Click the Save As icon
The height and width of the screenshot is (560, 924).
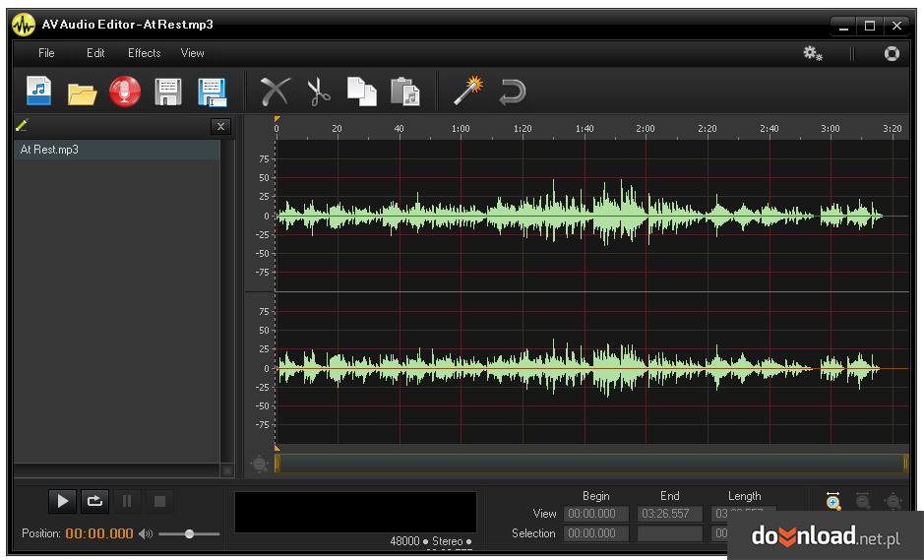click(213, 93)
